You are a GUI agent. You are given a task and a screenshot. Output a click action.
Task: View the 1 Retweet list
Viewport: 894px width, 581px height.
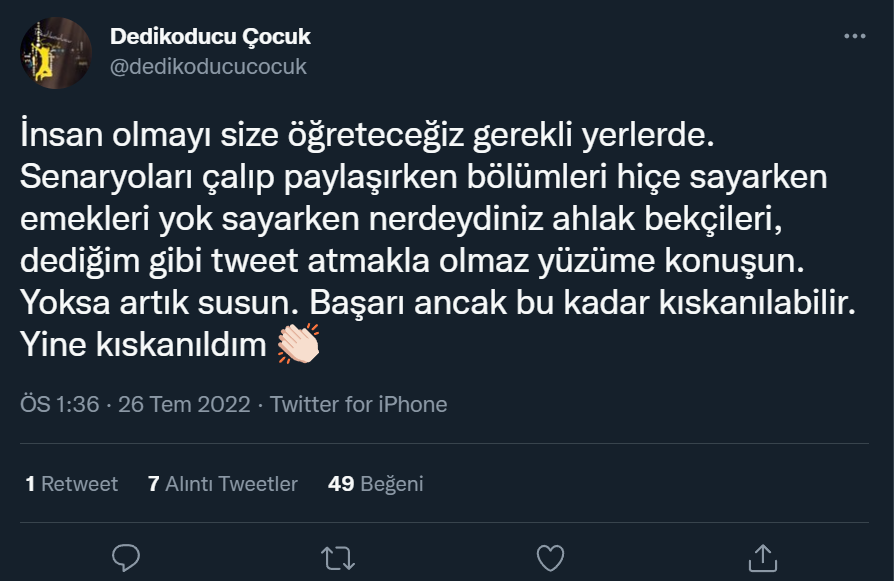coord(71,484)
